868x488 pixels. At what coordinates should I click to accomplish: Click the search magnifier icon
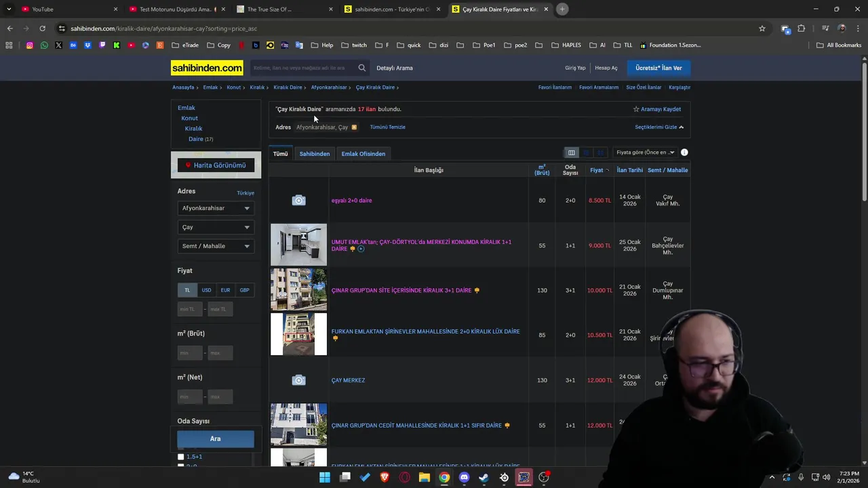[362, 68]
